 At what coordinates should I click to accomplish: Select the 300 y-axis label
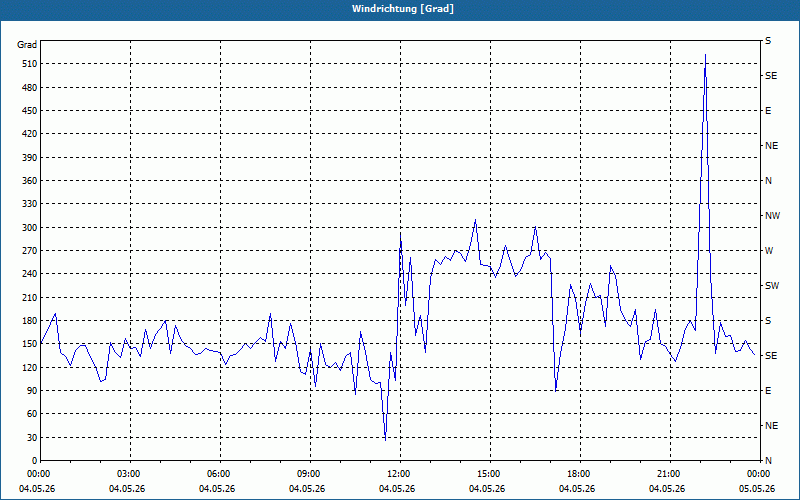coord(29,227)
